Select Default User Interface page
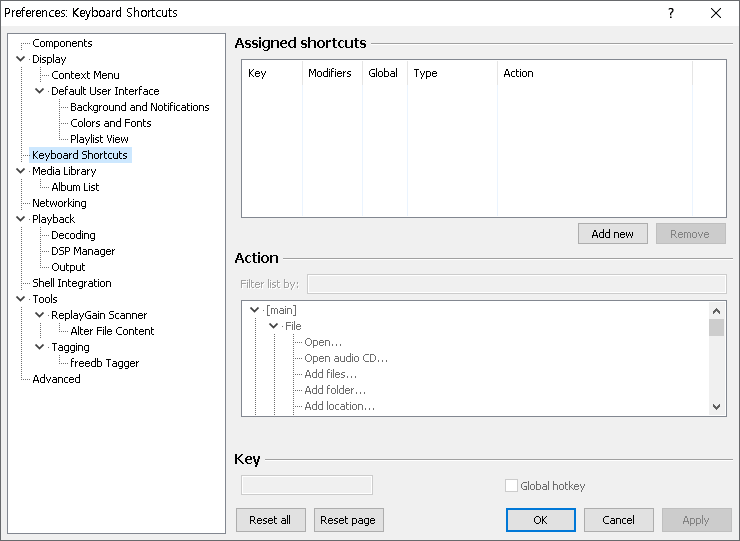 coord(105,91)
